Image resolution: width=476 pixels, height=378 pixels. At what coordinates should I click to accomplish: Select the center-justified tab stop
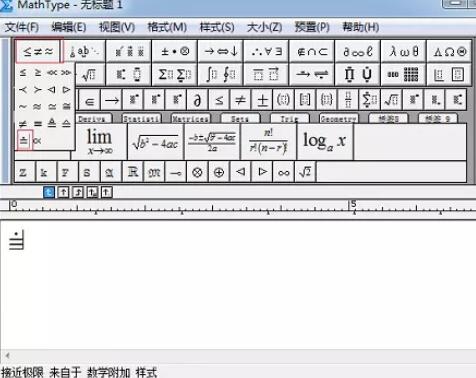point(63,192)
